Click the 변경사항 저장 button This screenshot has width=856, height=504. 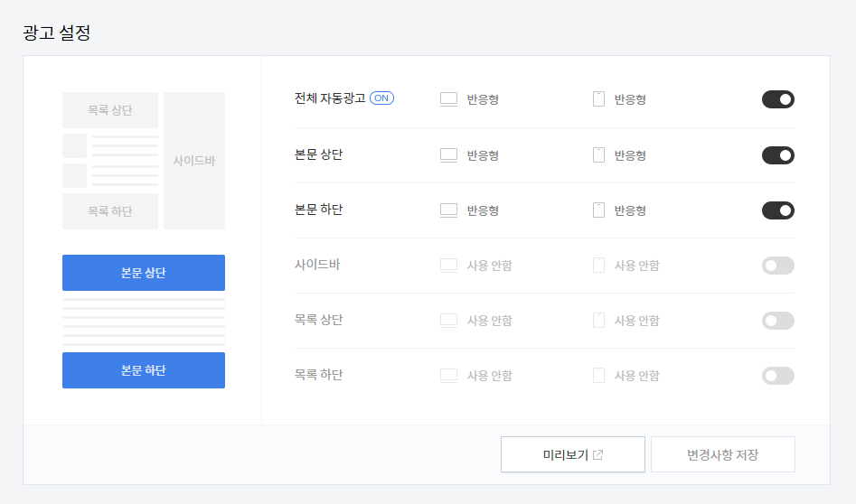point(723,454)
